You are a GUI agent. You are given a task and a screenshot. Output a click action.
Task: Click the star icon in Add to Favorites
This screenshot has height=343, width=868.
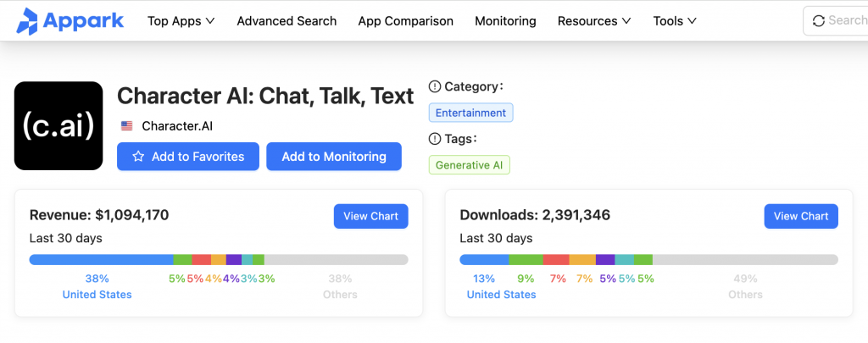138,157
